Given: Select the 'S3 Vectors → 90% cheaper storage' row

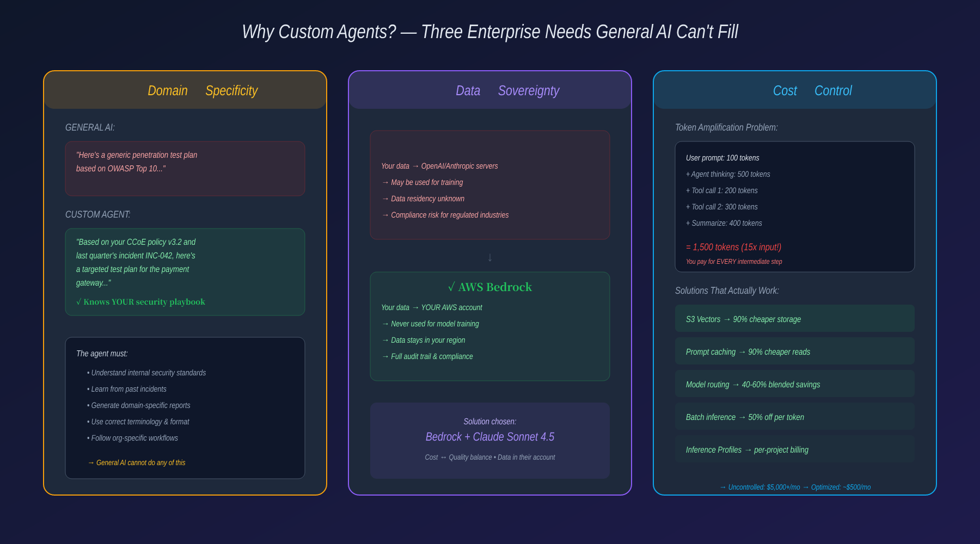Looking at the screenshot, I should [795, 318].
